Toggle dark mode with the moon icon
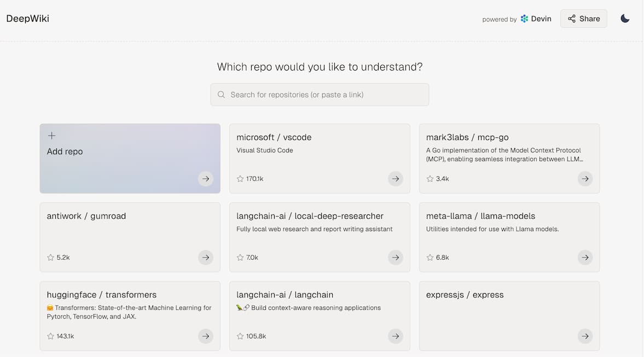 pos(625,19)
